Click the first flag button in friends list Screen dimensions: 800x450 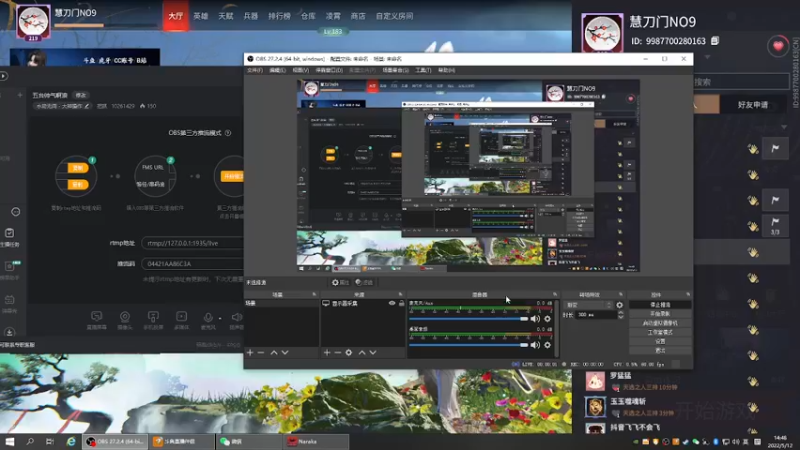(x=775, y=148)
